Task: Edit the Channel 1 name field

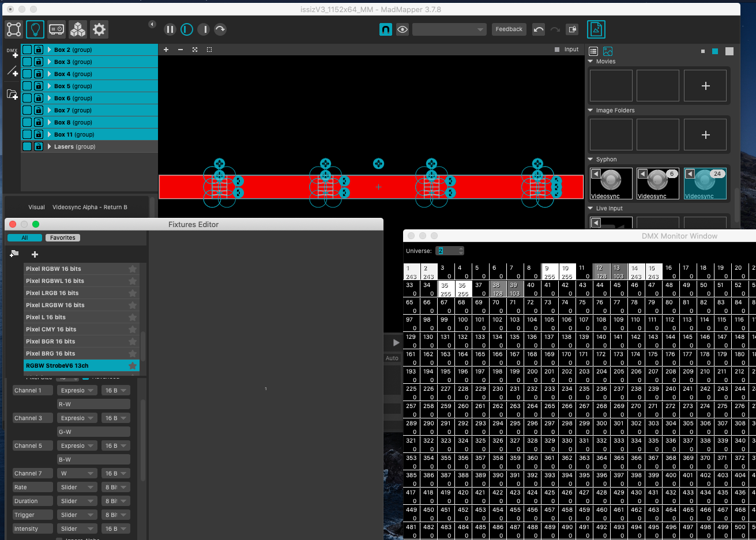Action: pos(33,390)
